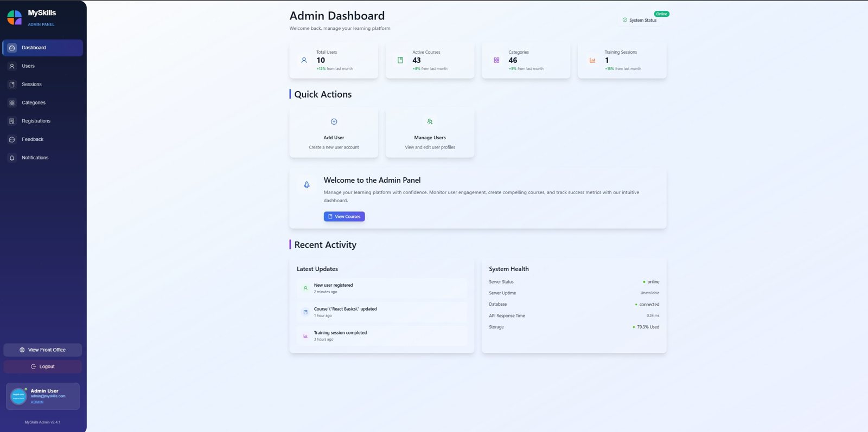The image size is (868, 432).
Task: Open Registrations from the sidebar
Action: (43, 121)
